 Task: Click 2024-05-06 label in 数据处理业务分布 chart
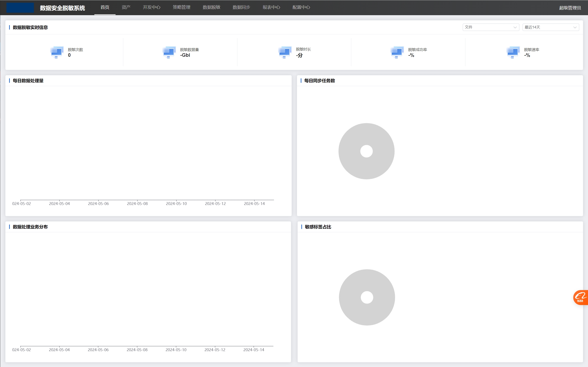pyautogui.click(x=98, y=350)
